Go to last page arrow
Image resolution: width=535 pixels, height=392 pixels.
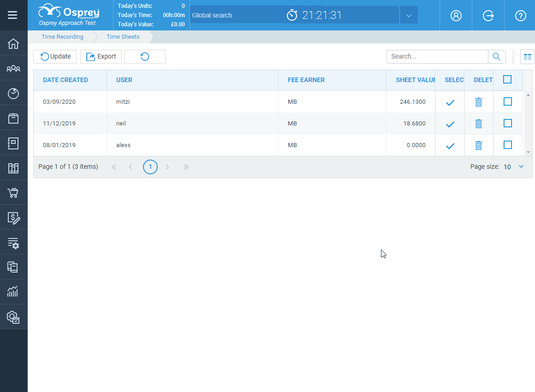(185, 167)
